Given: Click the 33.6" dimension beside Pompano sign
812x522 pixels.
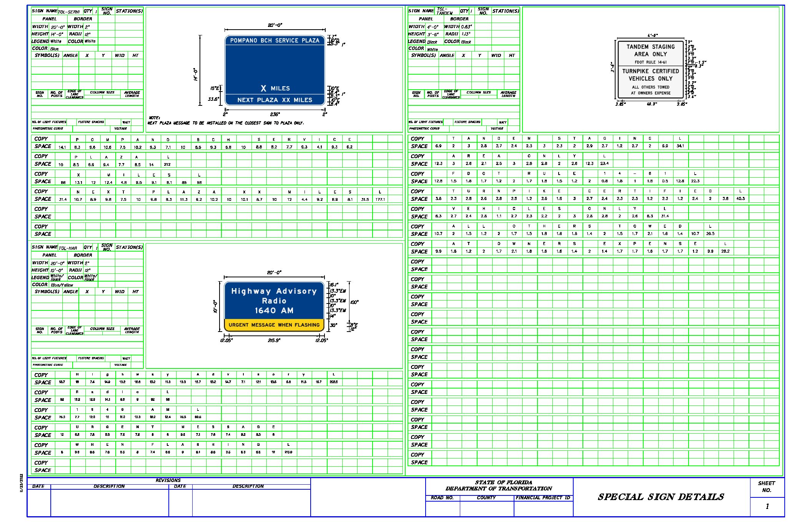Looking at the screenshot, I should click(213, 99).
